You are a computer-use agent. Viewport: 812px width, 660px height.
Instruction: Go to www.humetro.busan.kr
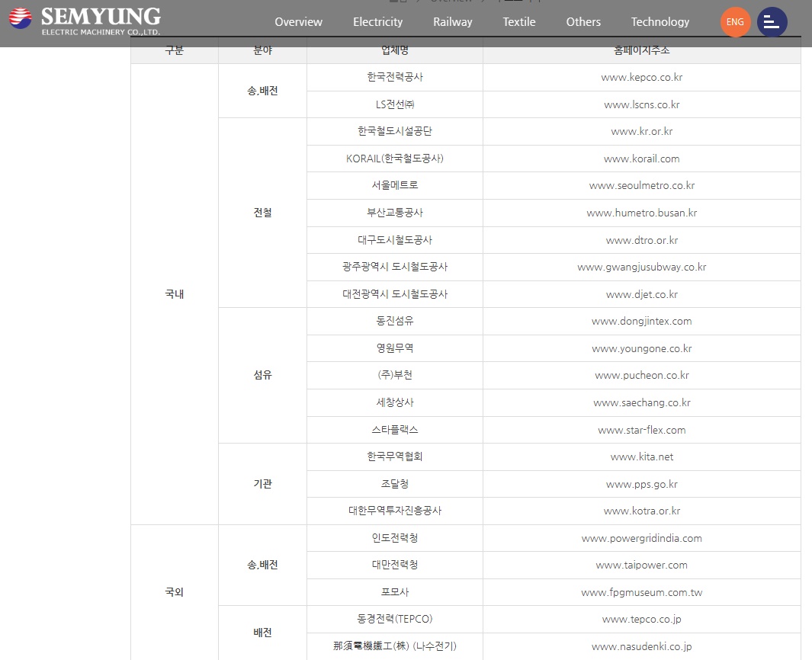[x=642, y=213]
